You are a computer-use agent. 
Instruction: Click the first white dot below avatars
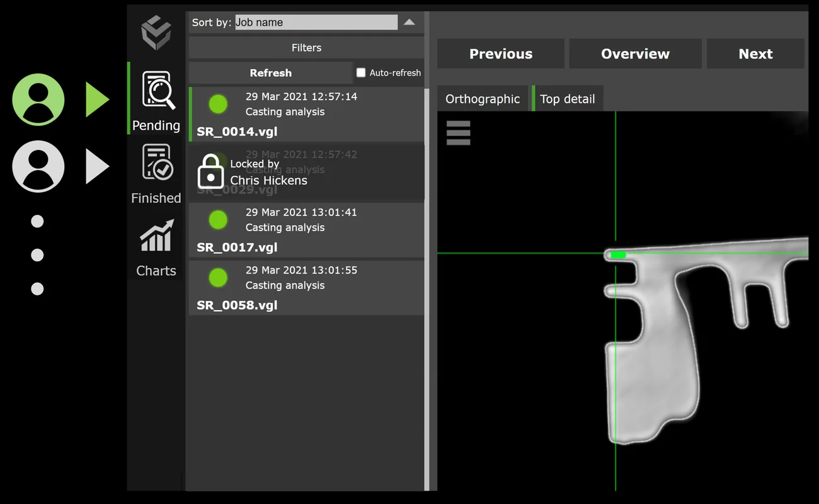click(x=37, y=221)
